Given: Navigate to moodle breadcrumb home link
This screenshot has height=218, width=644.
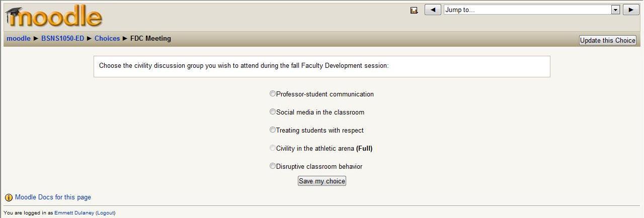Looking at the screenshot, I should (19, 39).
